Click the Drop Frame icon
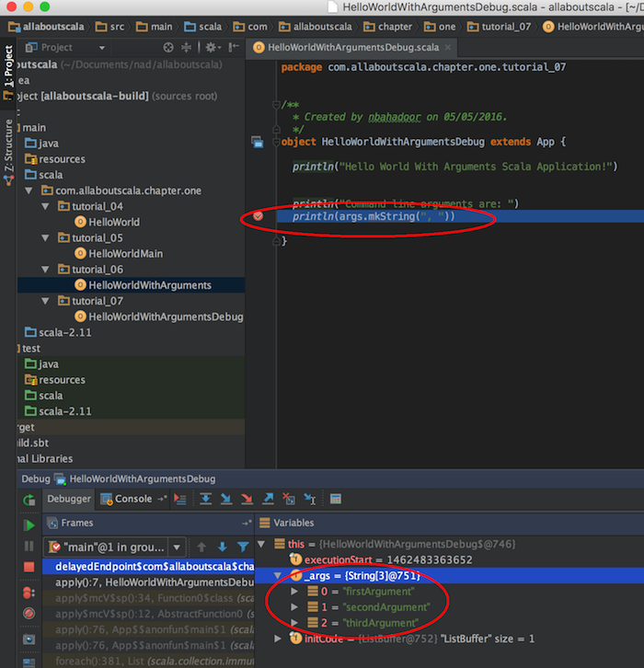Viewport: 644px width, 668px height. [x=289, y=499]
